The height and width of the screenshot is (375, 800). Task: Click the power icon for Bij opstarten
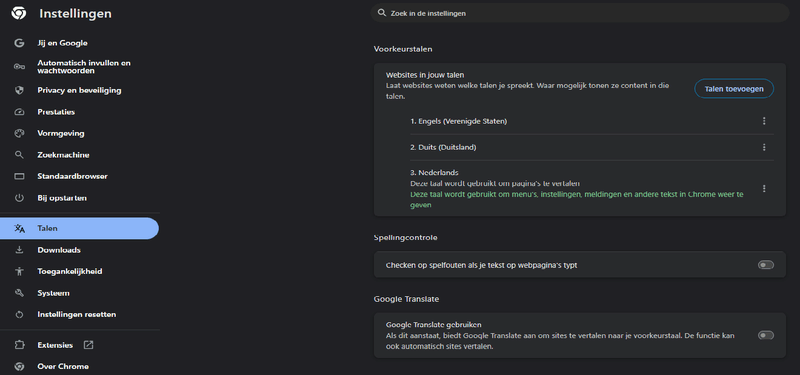tap(19, 197)
